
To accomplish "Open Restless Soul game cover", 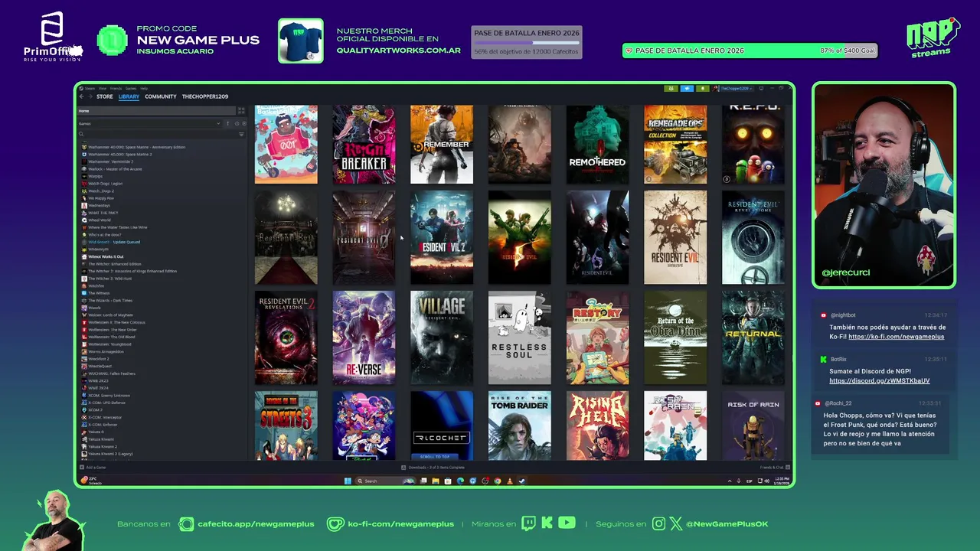I will click(520, 337).
